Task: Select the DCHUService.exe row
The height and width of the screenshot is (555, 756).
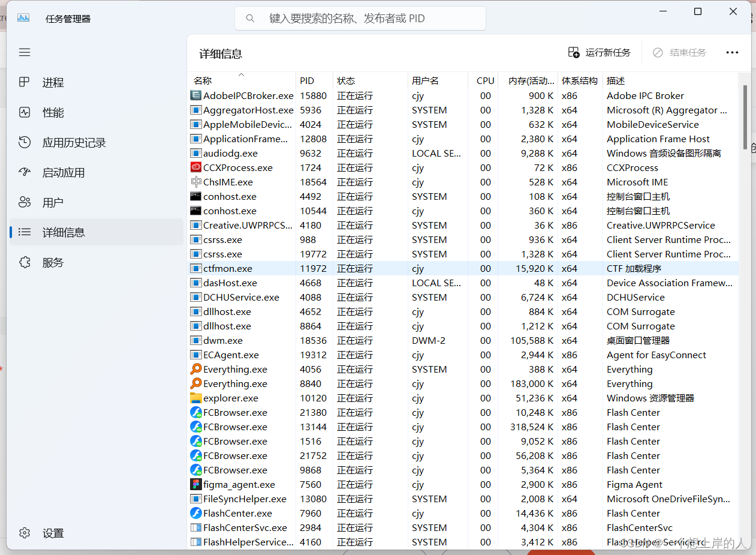Action: pos(463,297)
